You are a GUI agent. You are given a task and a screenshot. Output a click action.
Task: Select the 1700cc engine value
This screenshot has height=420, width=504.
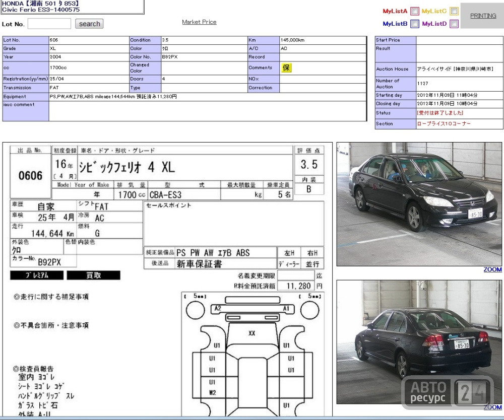58,68
